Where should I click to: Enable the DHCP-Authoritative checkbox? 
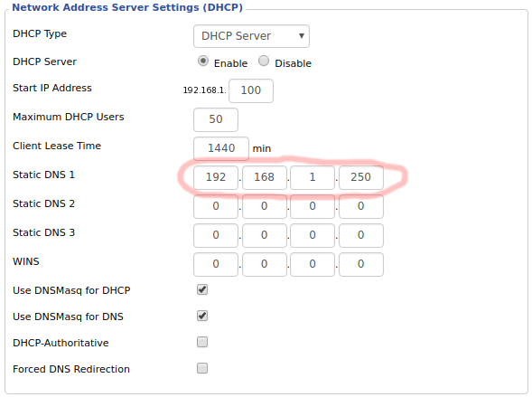click(x=202, y=342)
